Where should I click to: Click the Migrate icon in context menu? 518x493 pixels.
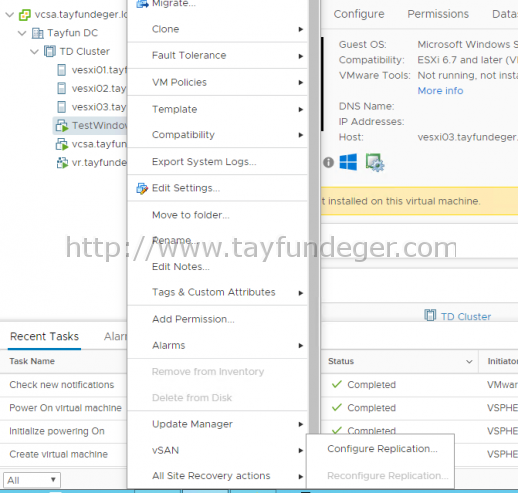tap(142, 4)
